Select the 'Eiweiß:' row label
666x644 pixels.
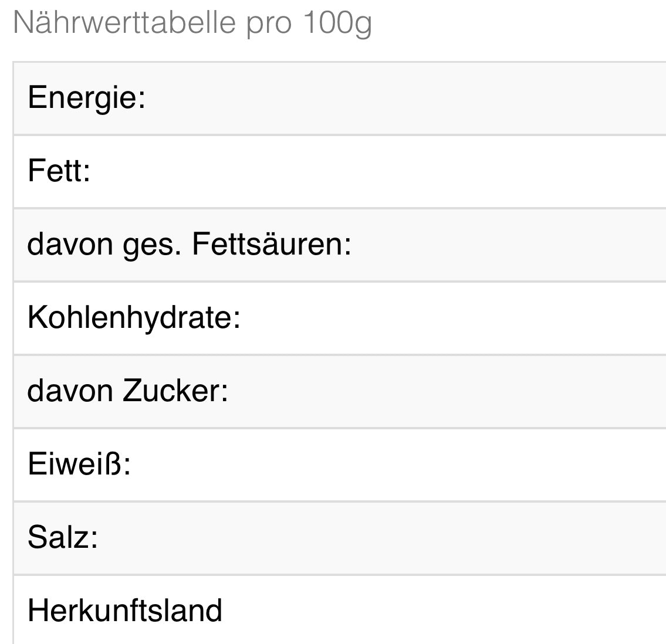[x=79, y=464]
